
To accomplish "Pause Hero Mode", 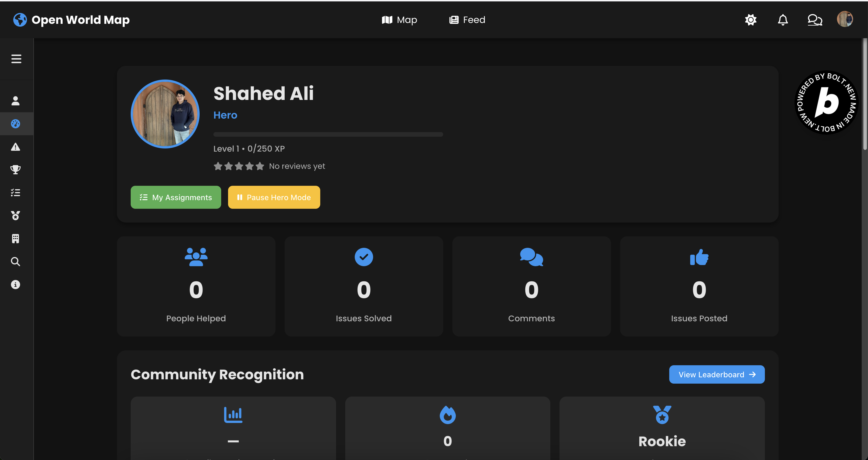I will [274, 197].
